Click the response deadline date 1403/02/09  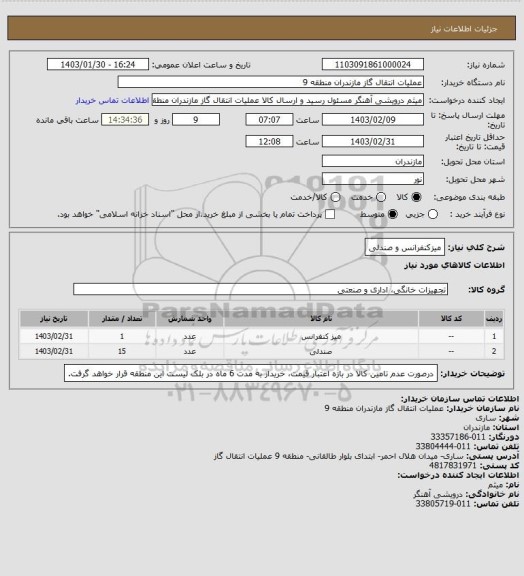coord(373,120)
